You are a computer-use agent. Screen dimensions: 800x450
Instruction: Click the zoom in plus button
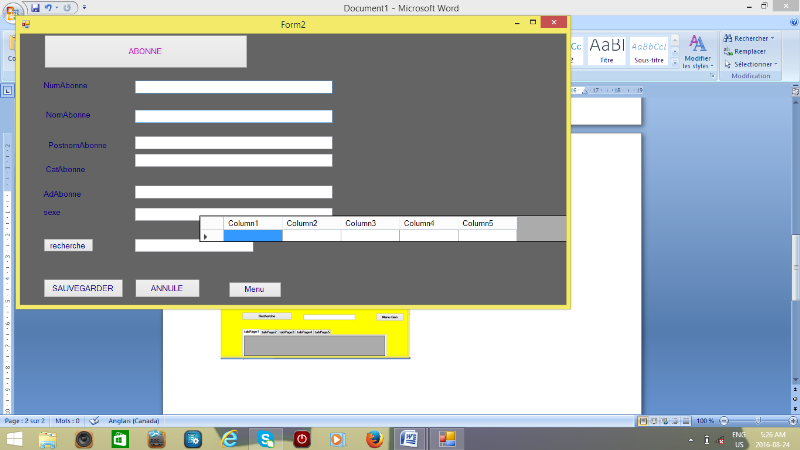793,421
